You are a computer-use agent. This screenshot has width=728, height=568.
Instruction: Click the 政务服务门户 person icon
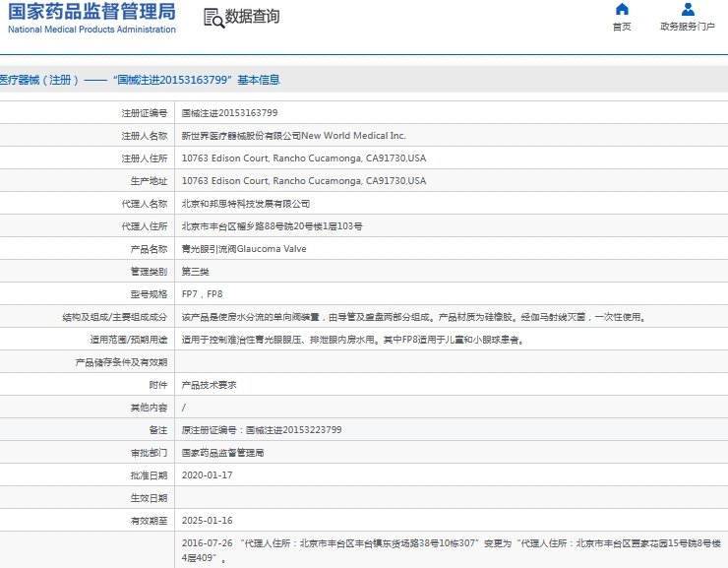[688, 10]
